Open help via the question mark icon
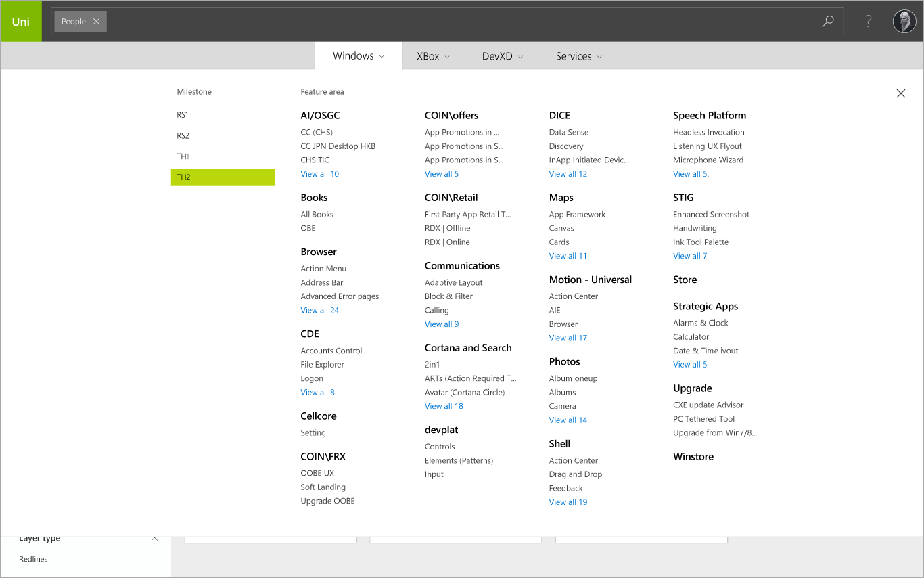The image size is (924, 578). [869, 21]
